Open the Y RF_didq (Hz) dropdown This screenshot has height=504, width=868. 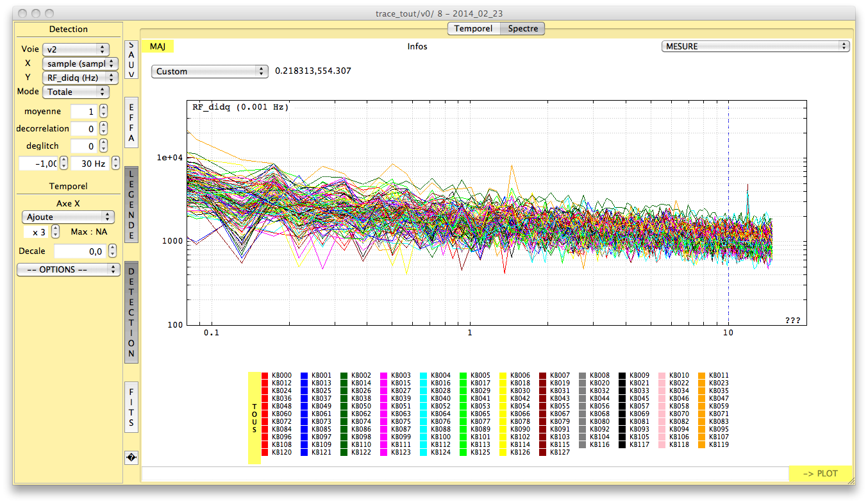point(80,78)
